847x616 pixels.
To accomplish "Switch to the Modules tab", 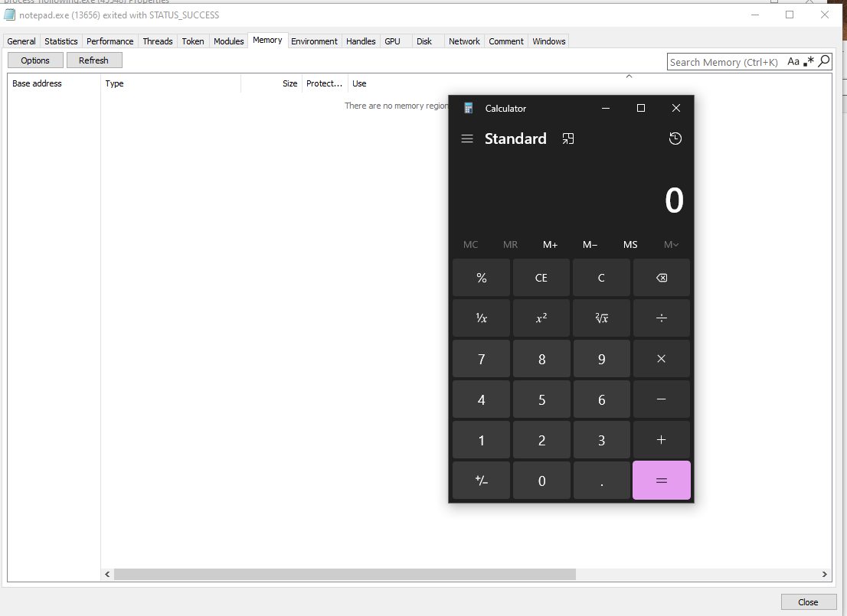I will click(228, 41).
